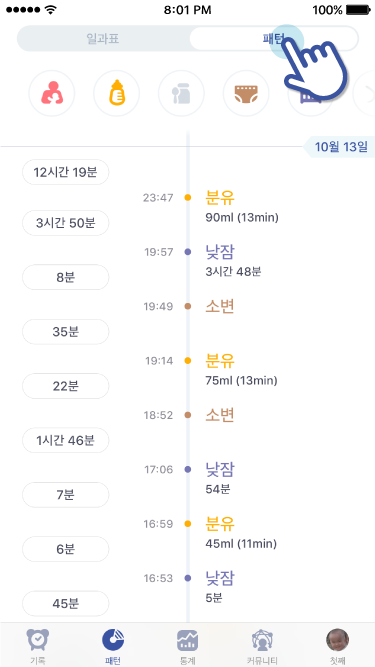This screenshot has height=667, width=375.
Task: Select the orange baby bottle filter icon
Action: click(116, 93)
